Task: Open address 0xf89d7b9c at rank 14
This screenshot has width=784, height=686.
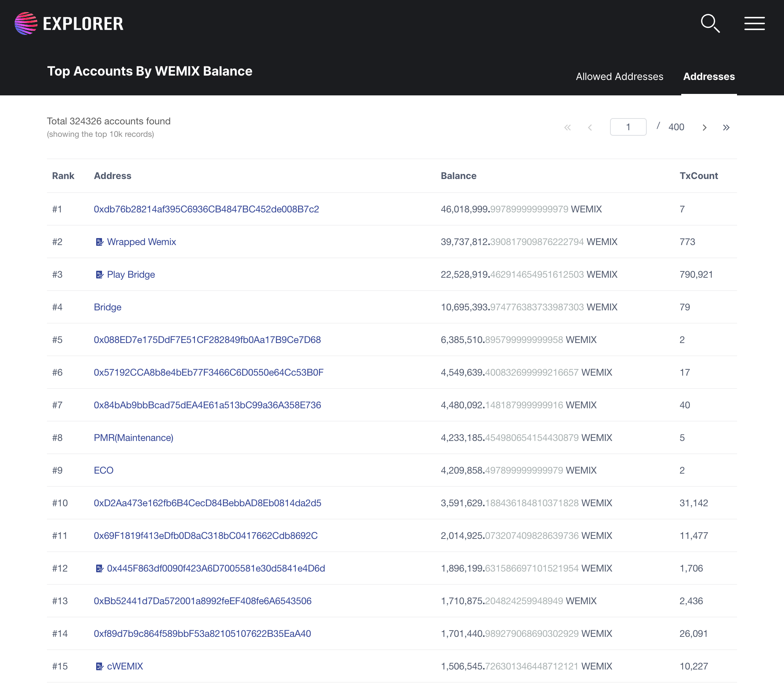Action: pos(202,634)
